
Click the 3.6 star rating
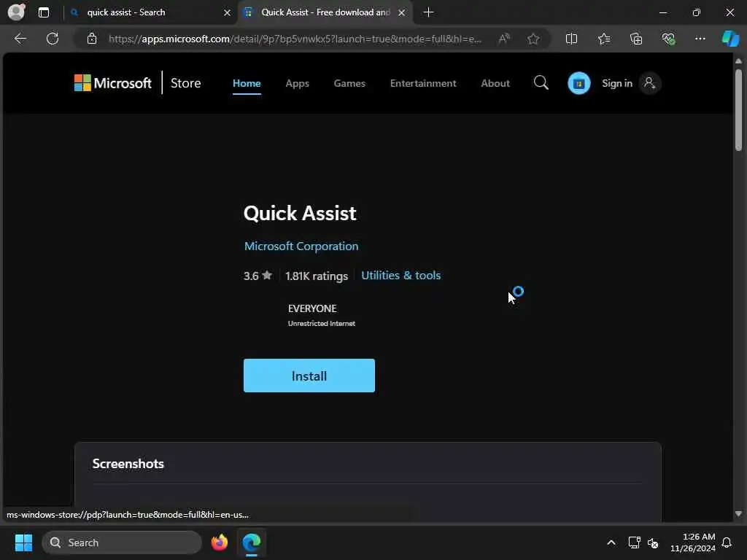[x=258, y=276]
